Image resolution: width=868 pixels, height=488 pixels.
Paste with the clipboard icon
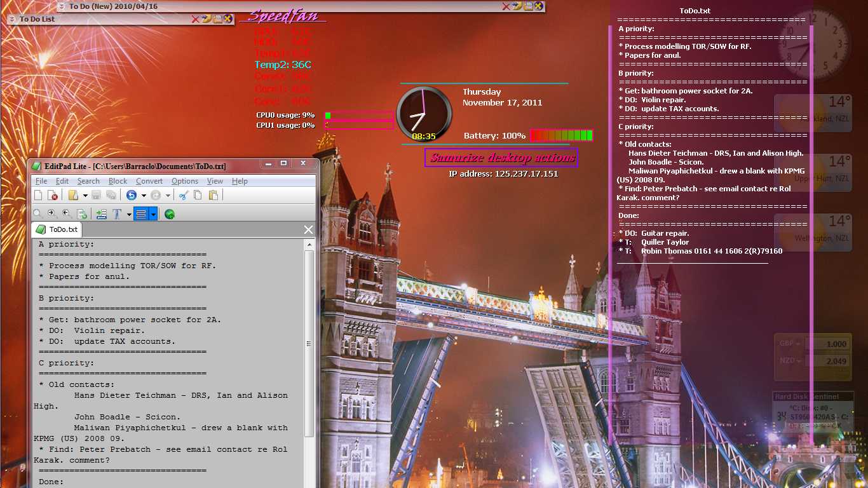[x=213, y=195]
